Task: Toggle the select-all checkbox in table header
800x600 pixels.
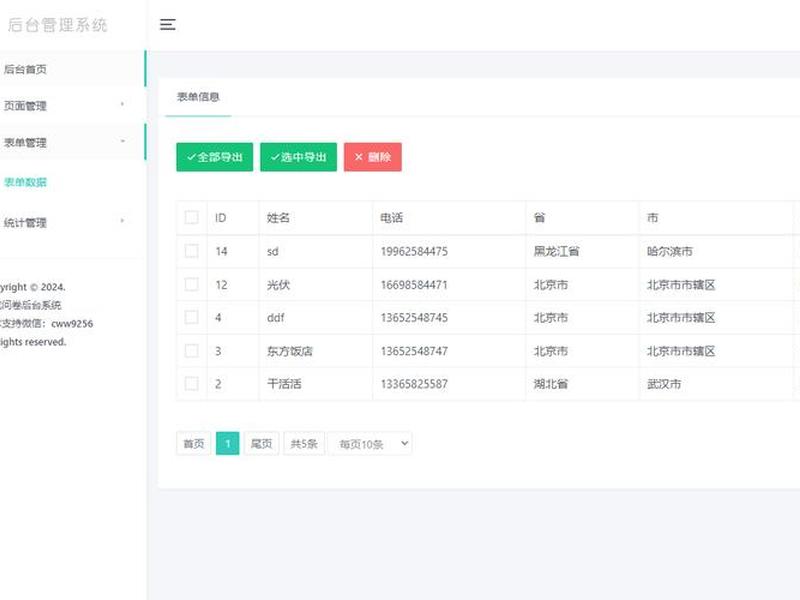Action: (x=191, y=217)
